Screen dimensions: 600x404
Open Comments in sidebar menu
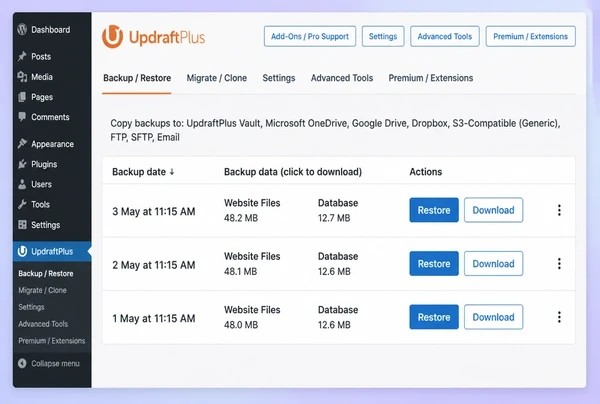pos(50,117)
